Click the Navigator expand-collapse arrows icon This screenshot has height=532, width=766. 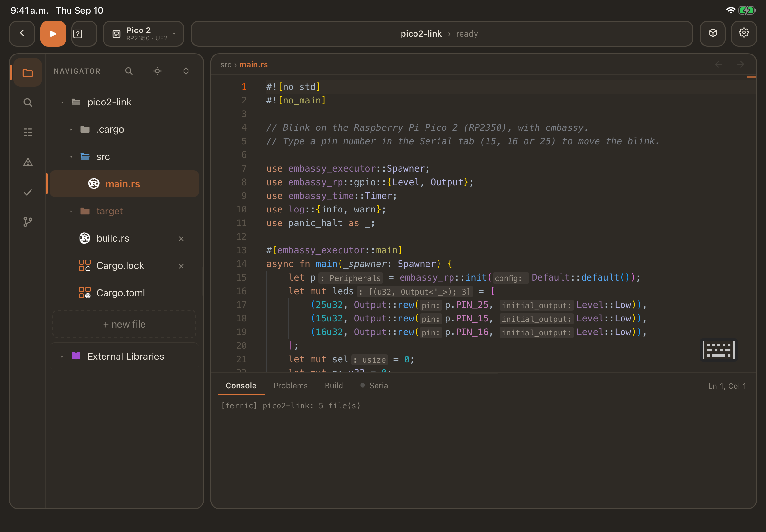[186, 71]
